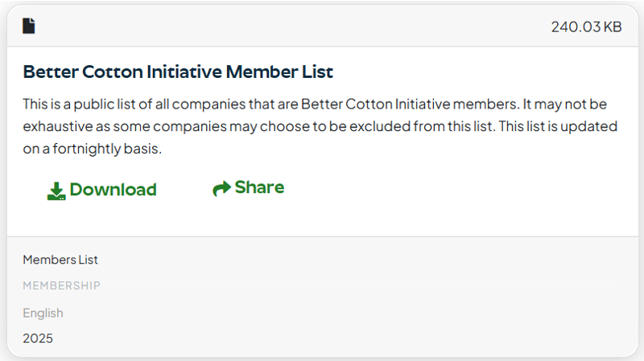Viewport: 644px width, 361px height.
Task: Click the 240.03 KB file size
Action: pos(586,27)
